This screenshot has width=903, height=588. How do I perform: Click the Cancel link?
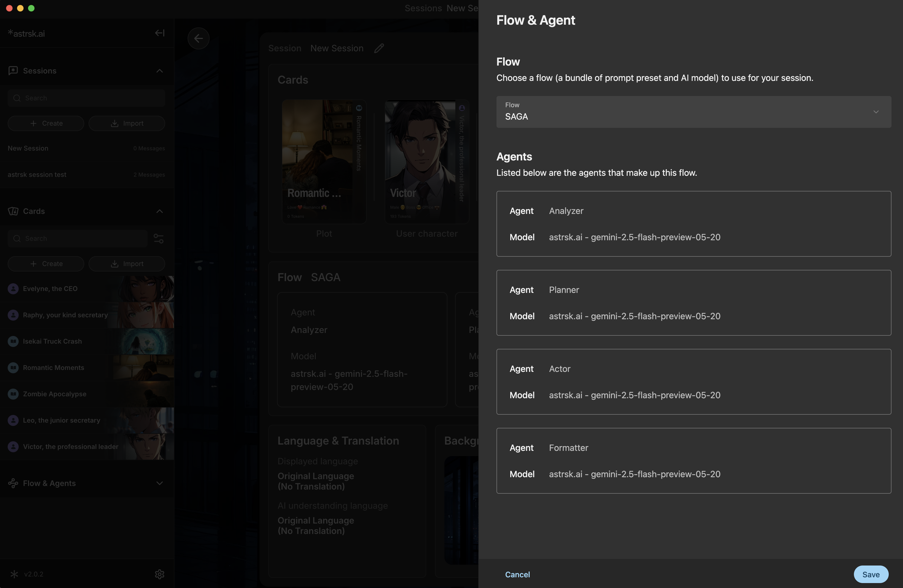pyautogui.click(x=517, y=574)
